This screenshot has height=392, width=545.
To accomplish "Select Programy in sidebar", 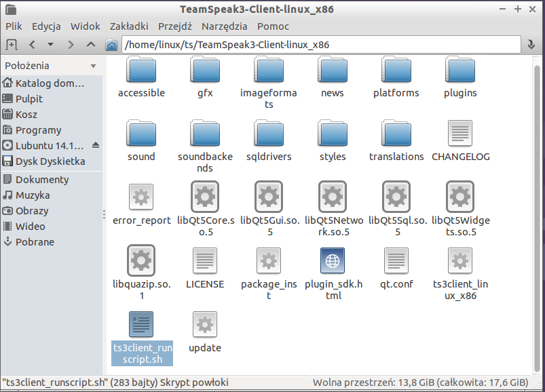I will [52, 130].
